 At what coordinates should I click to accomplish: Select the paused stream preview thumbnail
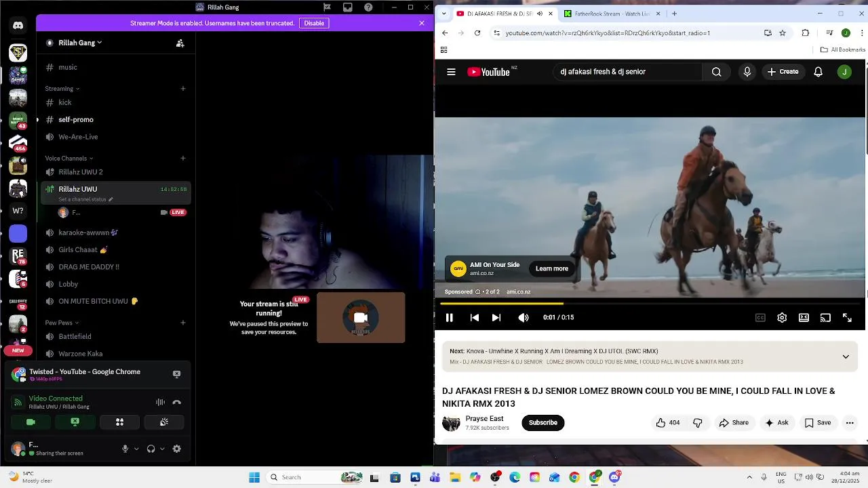pos(361,317)
